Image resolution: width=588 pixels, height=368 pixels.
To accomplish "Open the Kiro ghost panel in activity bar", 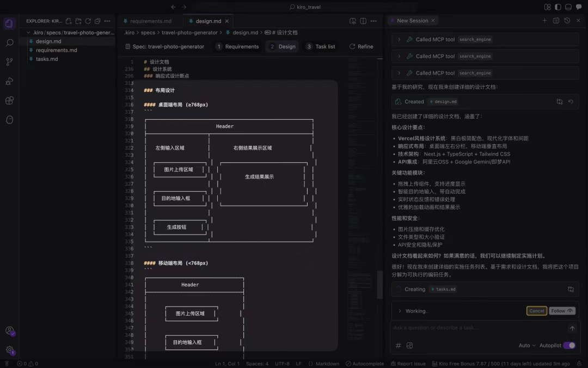I will (9, 120).
